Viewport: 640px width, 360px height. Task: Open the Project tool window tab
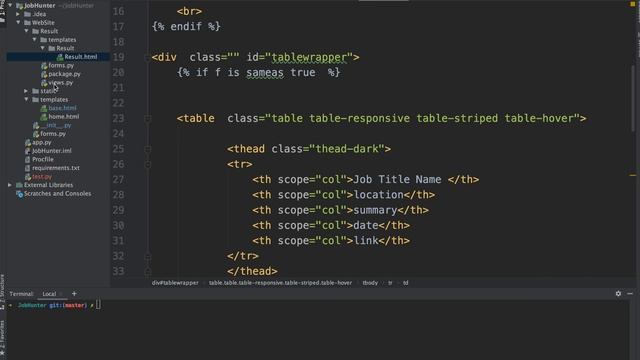[2, 12]
